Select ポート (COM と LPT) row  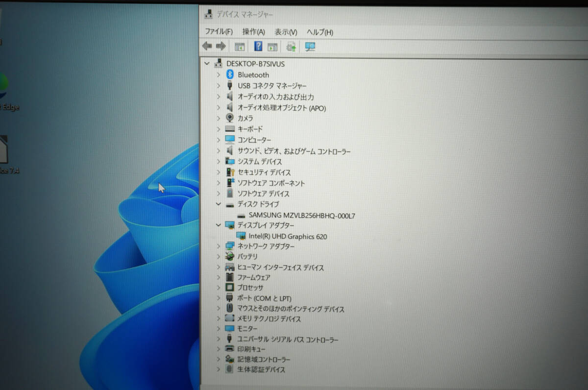pos(265,298)
